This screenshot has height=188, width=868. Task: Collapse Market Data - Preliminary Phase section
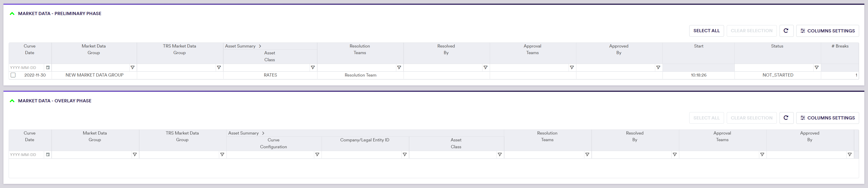(12, 14)
